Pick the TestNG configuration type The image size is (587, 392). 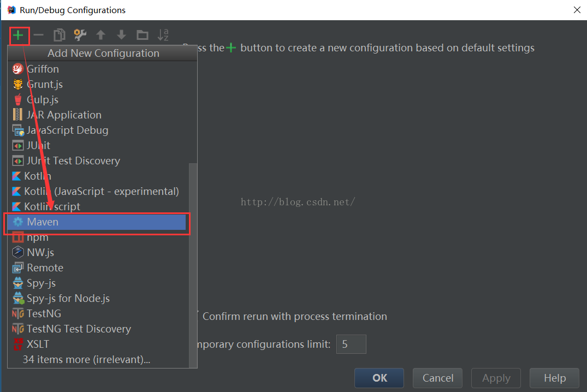tap(44, 314)
